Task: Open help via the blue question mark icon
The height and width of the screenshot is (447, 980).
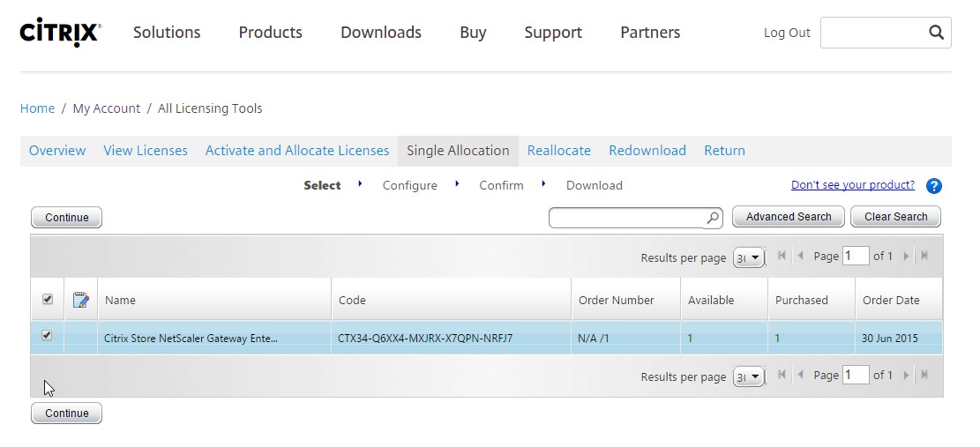Action: click(933, 186)
